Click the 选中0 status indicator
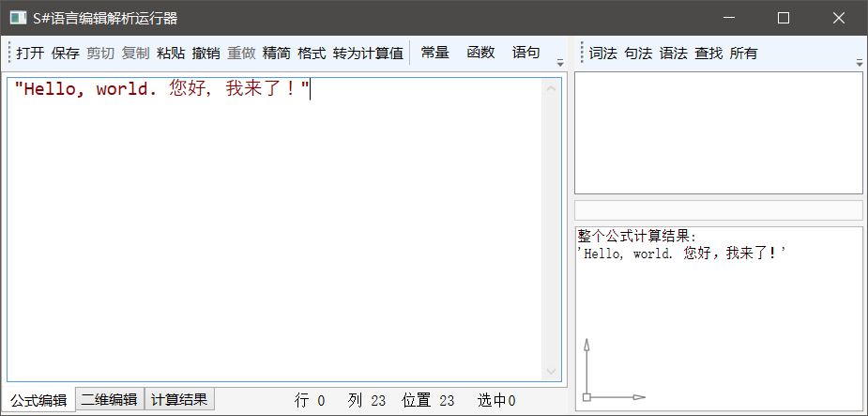The width and height of the screenshot is (868, 416). [x=496, y=400]
